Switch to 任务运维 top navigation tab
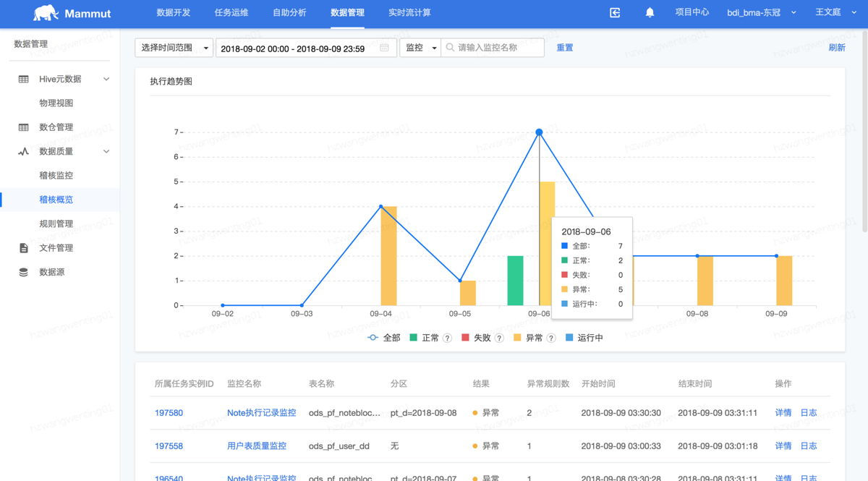The image size is (868, 481). click(x=231, y=13)
